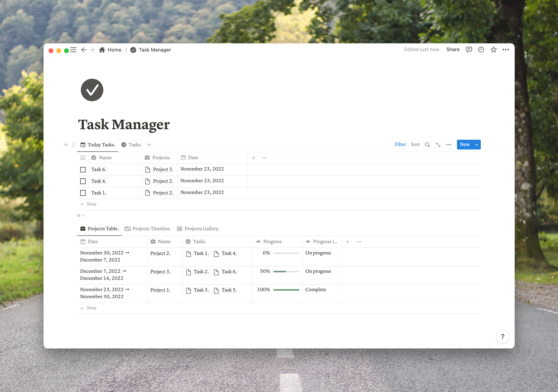
Task: Click the six-dot drag handle
Action: click(73, 145)
